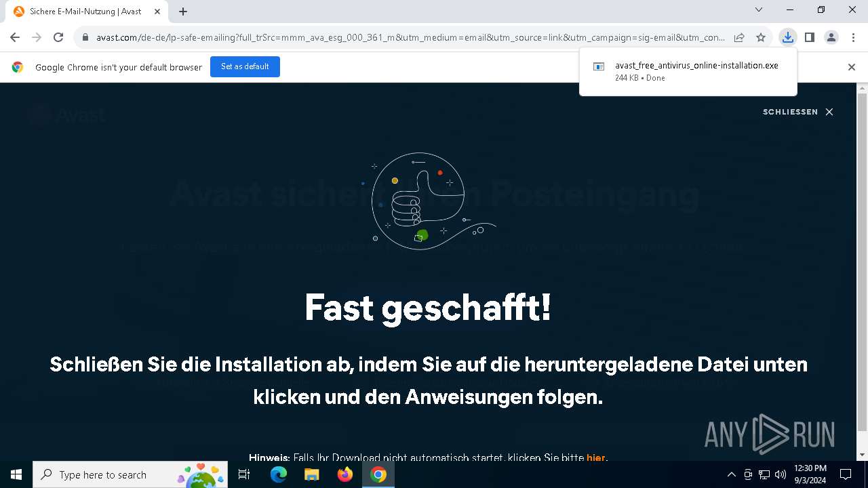View site information via padlock icon

[x=85, y=38]
